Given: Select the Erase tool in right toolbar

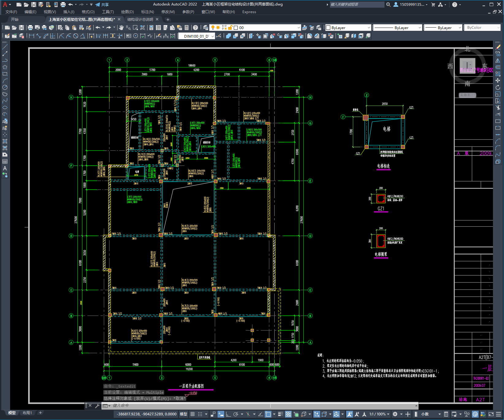Looking at the screenshot, I should (498, 47).
